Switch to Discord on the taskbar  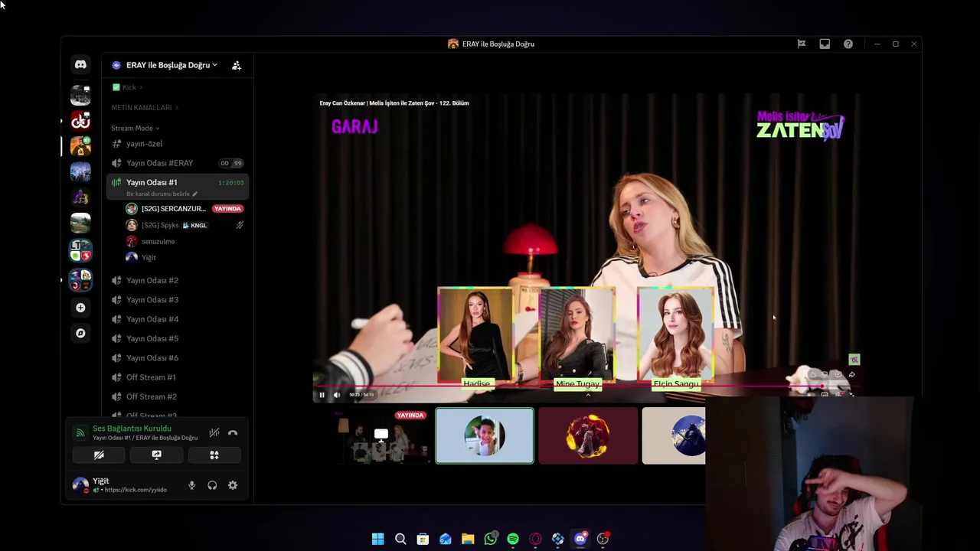(x=580, y=539)
